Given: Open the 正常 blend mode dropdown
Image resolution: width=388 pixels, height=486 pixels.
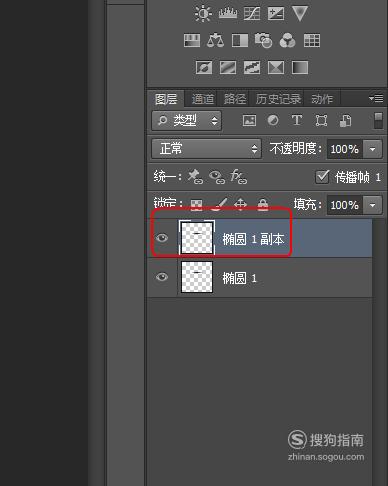Looking at the screenshot, I should point(206,149).
